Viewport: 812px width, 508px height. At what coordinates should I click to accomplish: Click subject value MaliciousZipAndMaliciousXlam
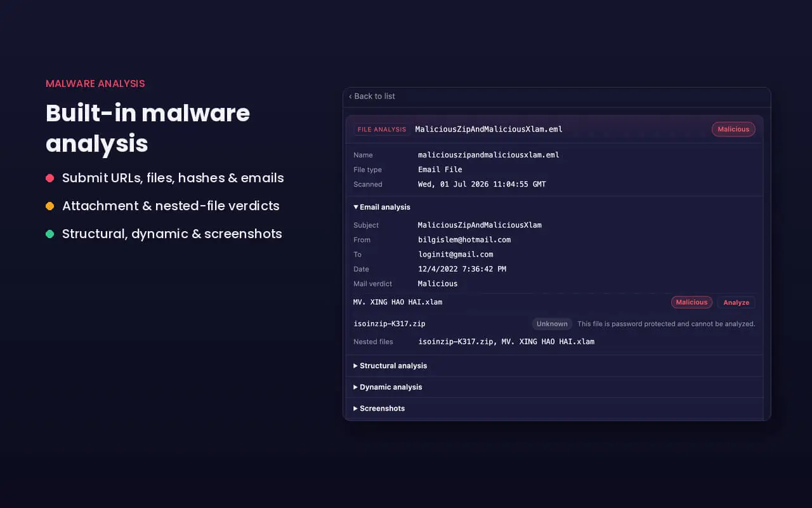480,225
